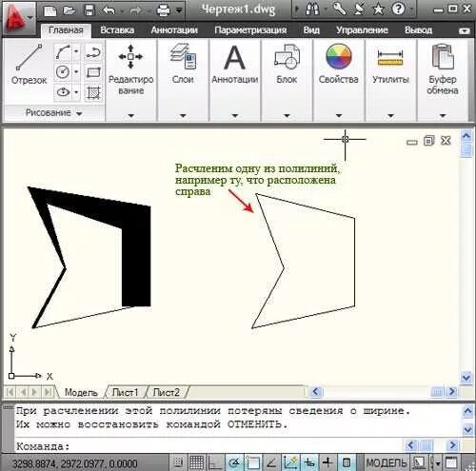Toggle Grid display in status bar
This screenshot has width=476, height=471.
[197, 463]
